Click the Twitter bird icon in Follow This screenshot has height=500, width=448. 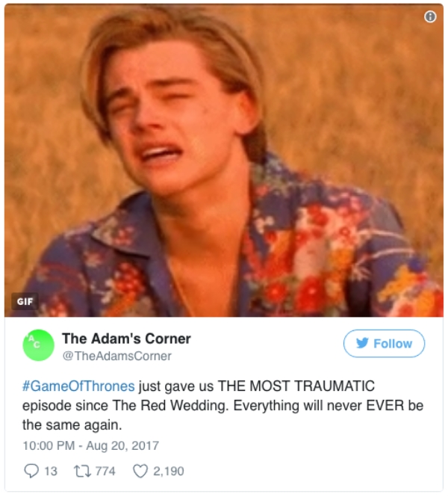click(x=362, y=343)
